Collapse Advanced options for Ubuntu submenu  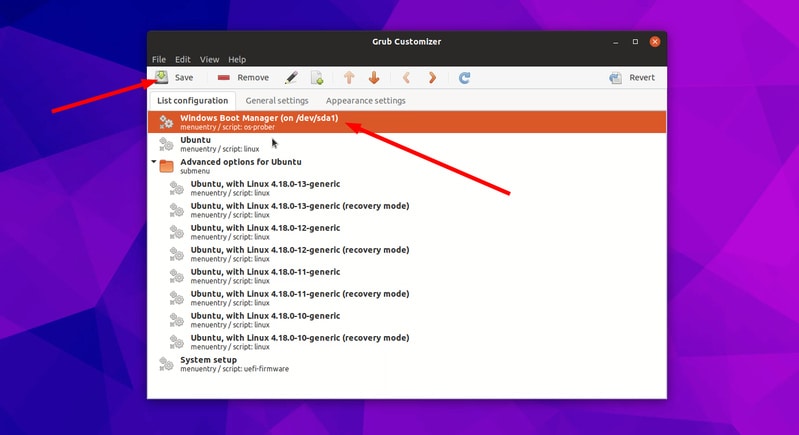(x=154, y=161)
